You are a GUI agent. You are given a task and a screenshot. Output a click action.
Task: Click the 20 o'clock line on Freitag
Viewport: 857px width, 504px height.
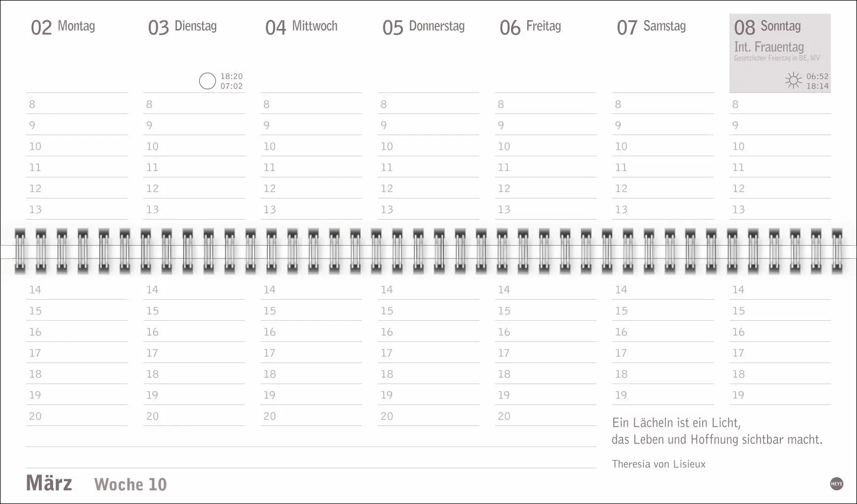tap(545, 416)
